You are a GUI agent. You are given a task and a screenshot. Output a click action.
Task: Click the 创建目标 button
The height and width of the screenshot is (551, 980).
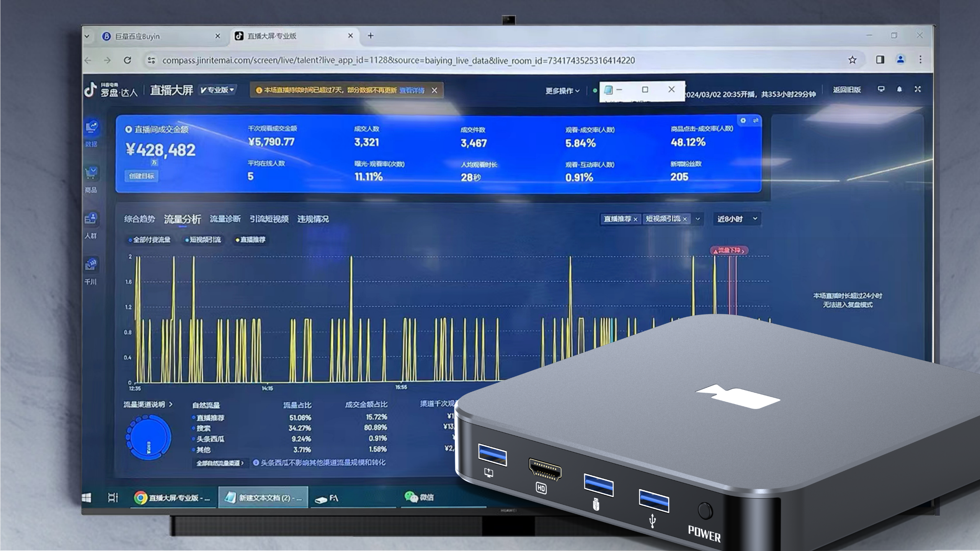(x=142, y=176)
